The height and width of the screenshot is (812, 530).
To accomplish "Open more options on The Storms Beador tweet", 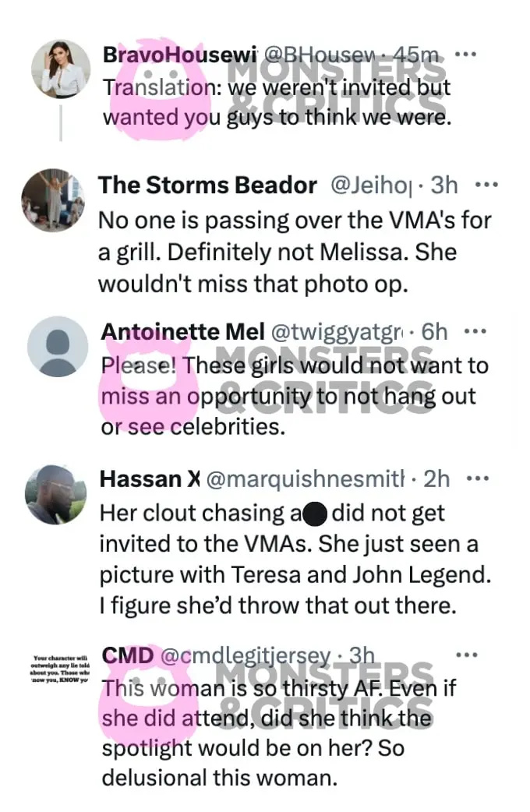I will 486,185.
